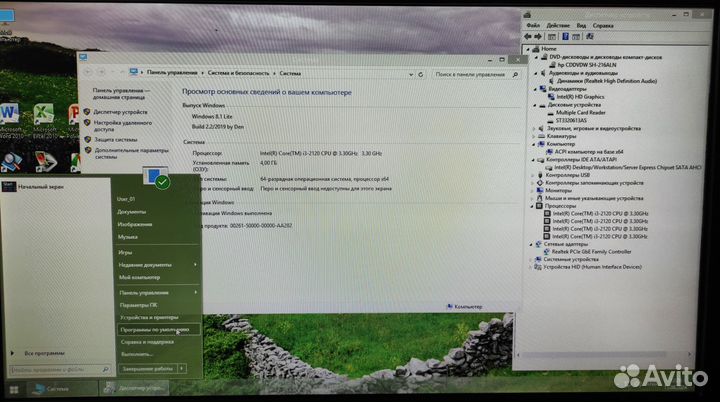Open Вид menu in Device Manager

(x=581, y=26)
